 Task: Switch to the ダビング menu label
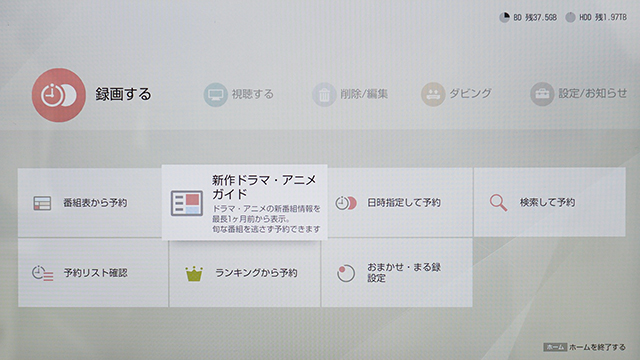pos(470,93)
